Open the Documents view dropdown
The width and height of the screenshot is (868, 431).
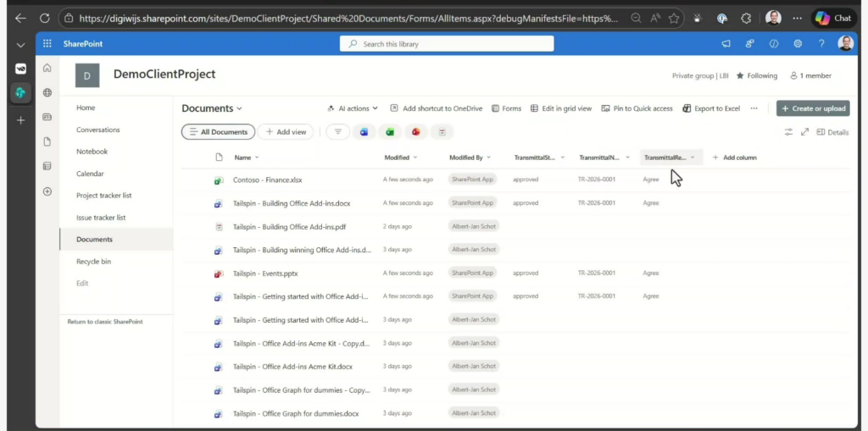pos(212,108)
